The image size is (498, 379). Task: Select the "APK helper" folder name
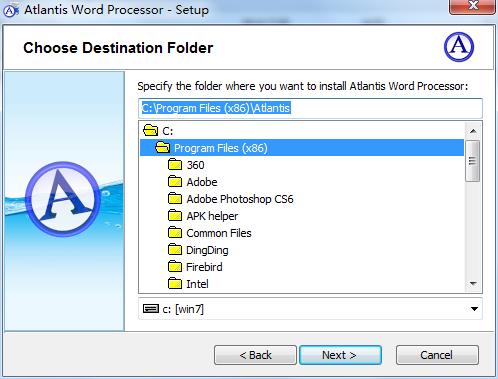point(212,216)
